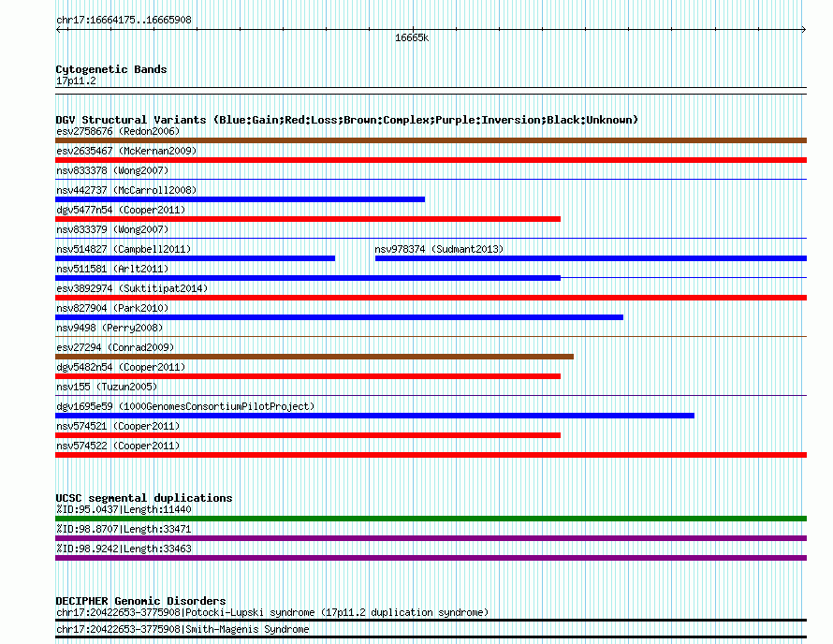This screenshot has height=644, width=833.
Task: Open variant esv2635467 (McKernan2009)
Action: 126,151
